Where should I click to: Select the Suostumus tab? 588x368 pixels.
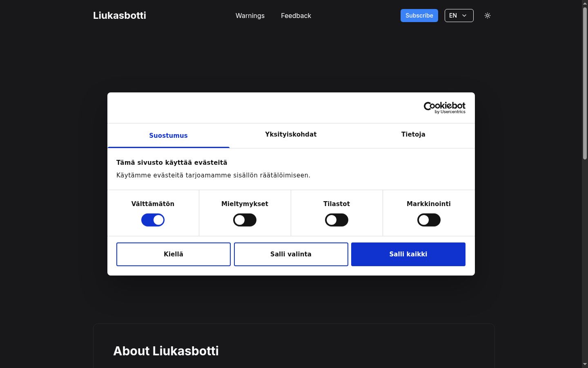168,136
